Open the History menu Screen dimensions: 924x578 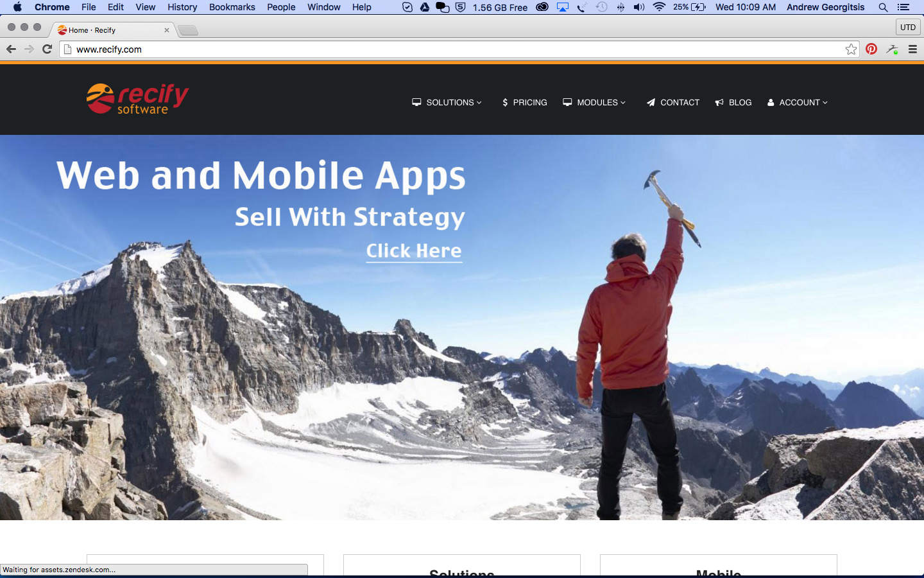coord(182,7)
